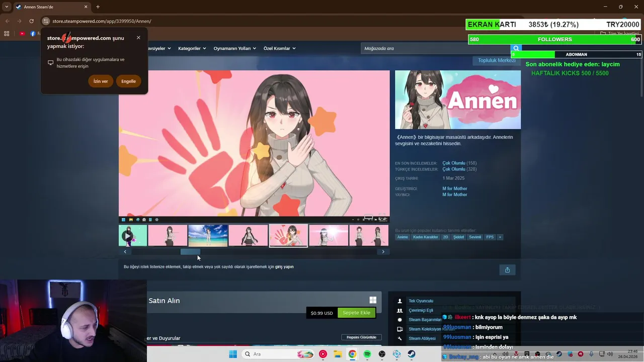
Task: Click the single-player person icon
Action: [x=400, y=301]
